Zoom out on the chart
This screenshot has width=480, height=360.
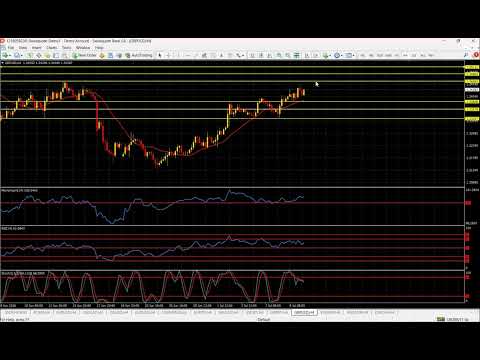pos(288,55)
